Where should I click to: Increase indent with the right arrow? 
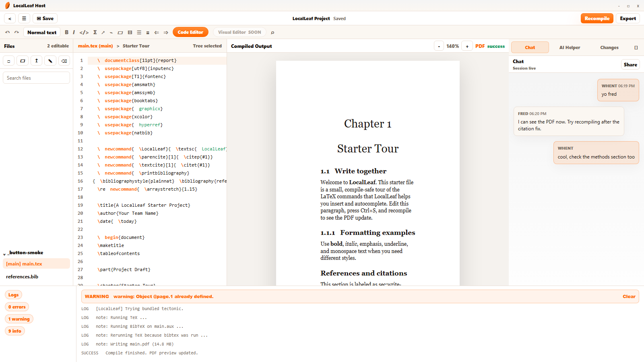click(166, 33)
